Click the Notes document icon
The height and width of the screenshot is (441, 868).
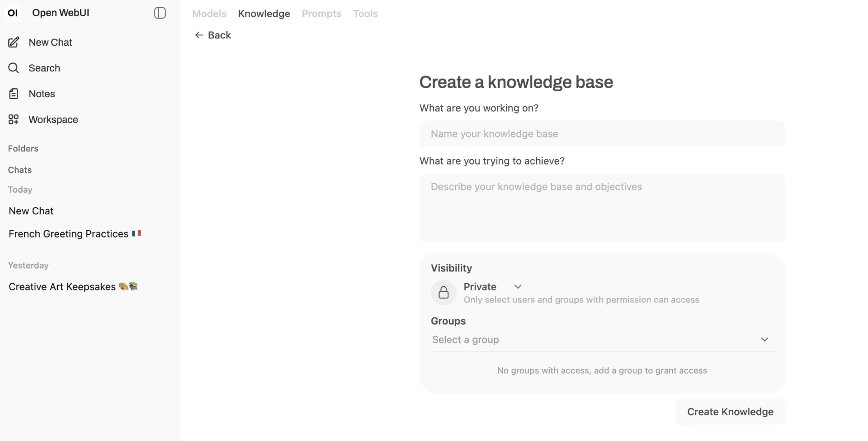coord(14,94)
